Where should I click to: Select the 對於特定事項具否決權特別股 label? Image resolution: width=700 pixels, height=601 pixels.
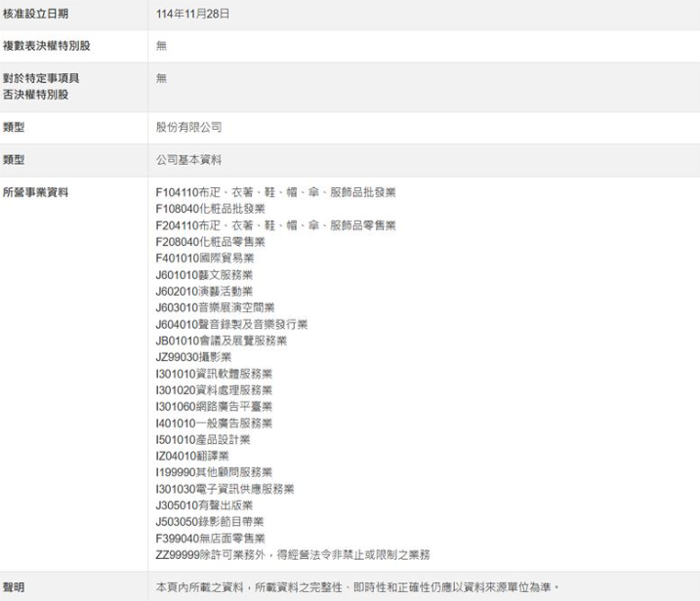point(41,87)
